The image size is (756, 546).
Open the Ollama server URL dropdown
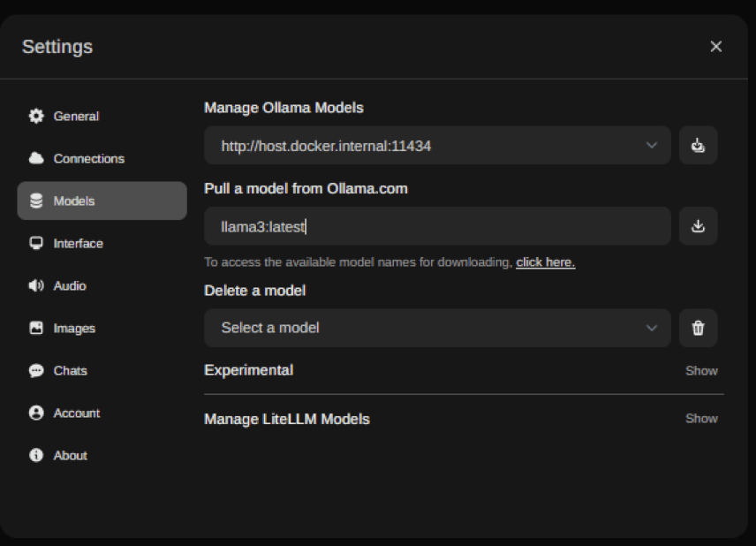[437, 146]
